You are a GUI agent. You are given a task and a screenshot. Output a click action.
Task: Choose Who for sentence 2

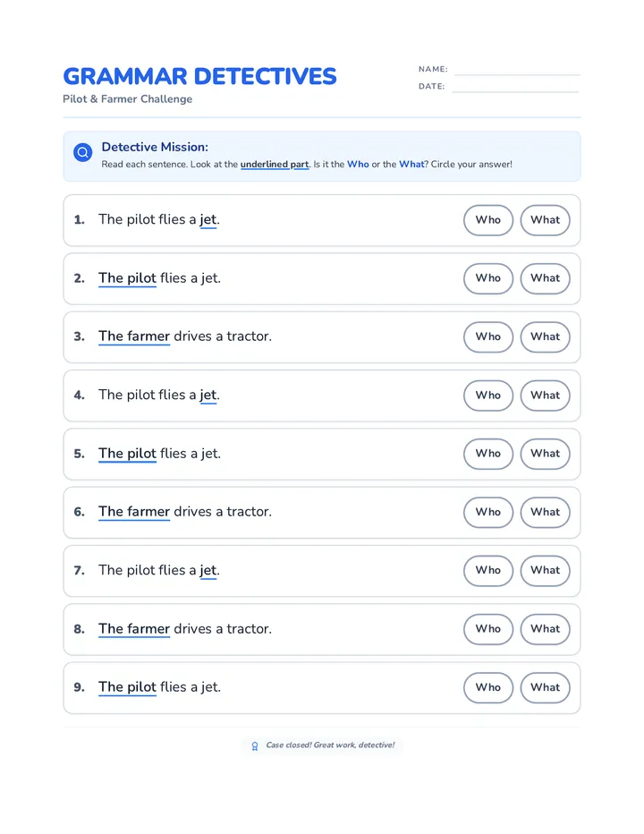coord(488,278)
